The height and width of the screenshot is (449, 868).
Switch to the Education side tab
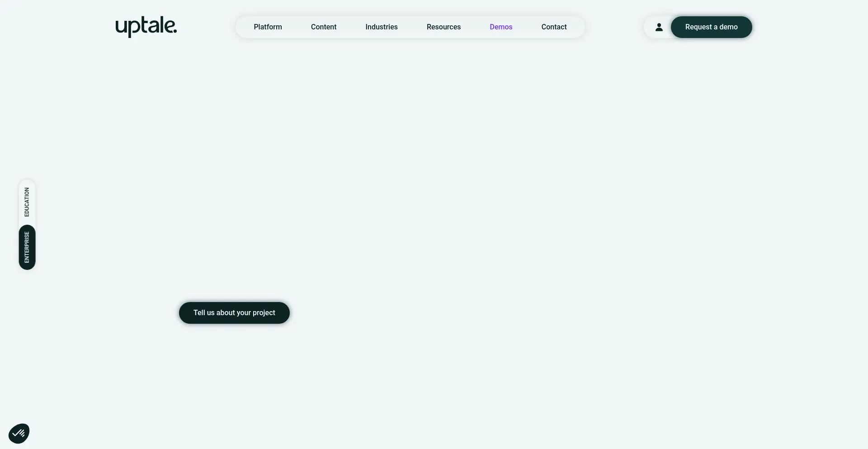(x=27, y=202)
